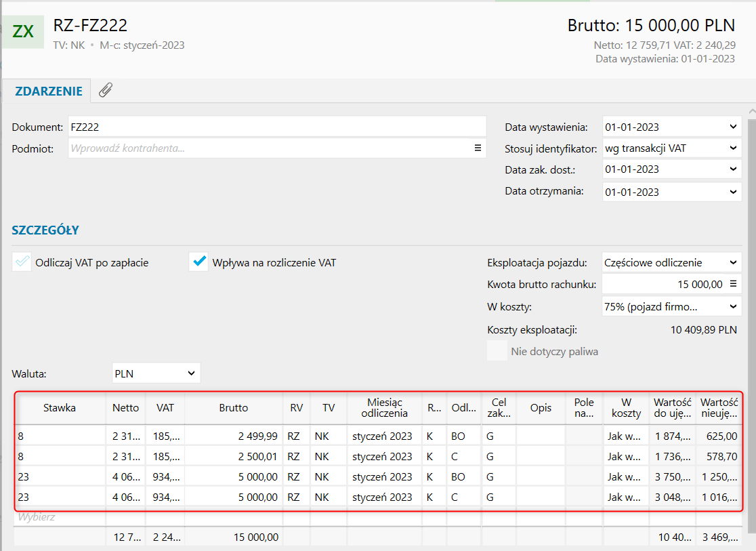Open the Stosuj identyfikator dropdown
The width and height of the screenshot is (756, 551).
click(732, 148)
